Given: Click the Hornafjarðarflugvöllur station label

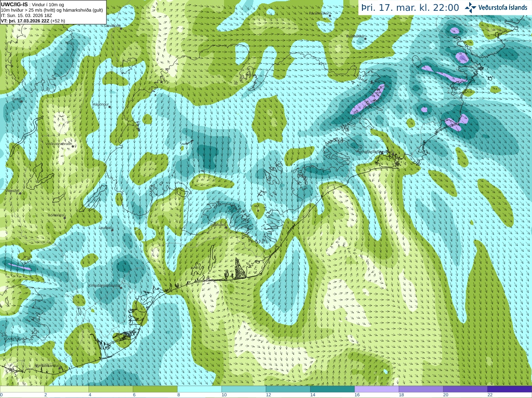Looking at the screenshot, I should (374, 152).
